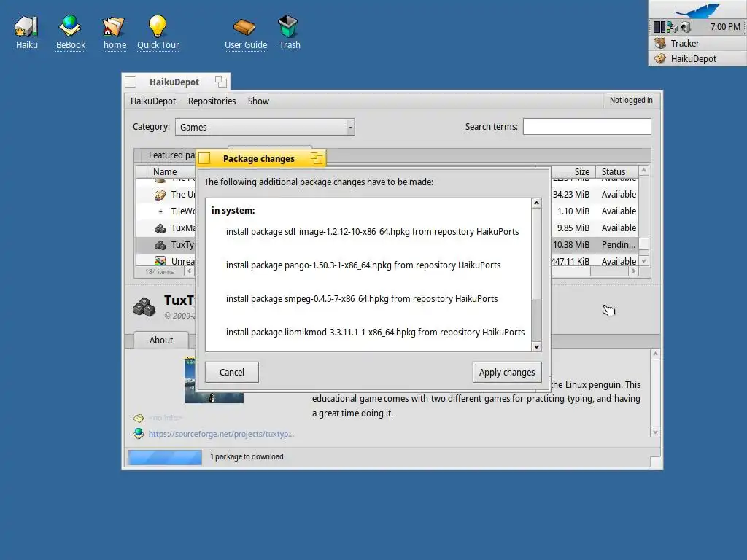Click the 7:00 PM clock
747x560 pixels.
pos(724,27)
